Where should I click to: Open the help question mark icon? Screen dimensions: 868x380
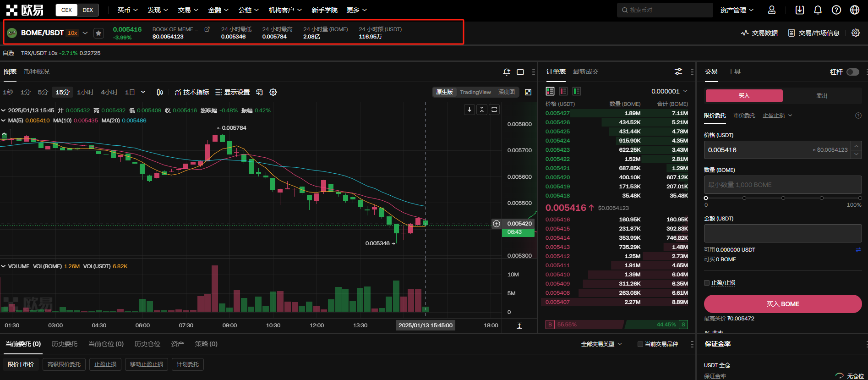[836, 10]
